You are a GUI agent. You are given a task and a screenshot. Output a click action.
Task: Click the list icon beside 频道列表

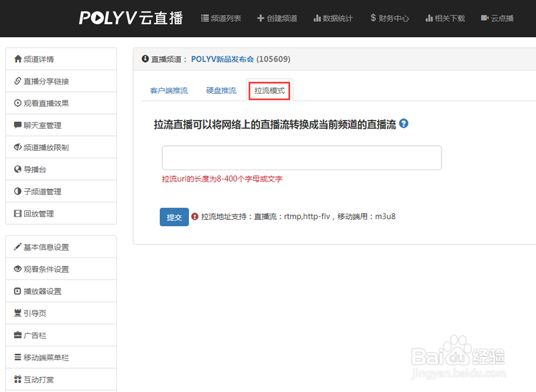pyautogui.click(x=205, y=18)
